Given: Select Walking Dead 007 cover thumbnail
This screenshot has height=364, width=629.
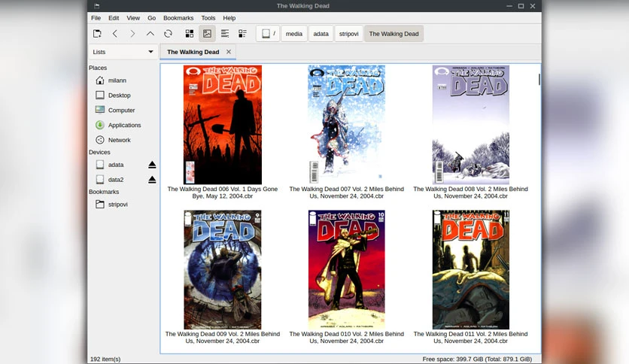Looking at the screenshot, I should coord(347,125).
